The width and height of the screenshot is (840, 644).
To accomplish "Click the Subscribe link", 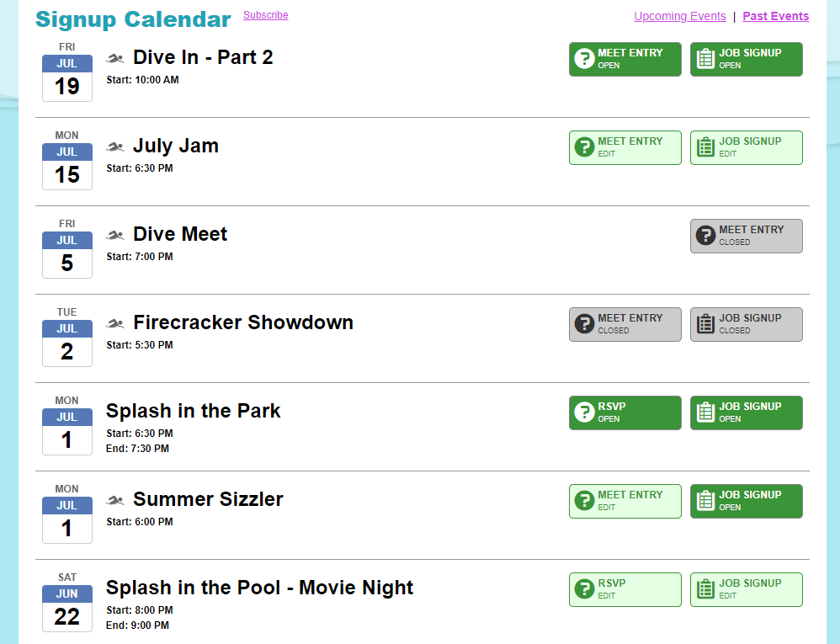I will pos(266,15).
